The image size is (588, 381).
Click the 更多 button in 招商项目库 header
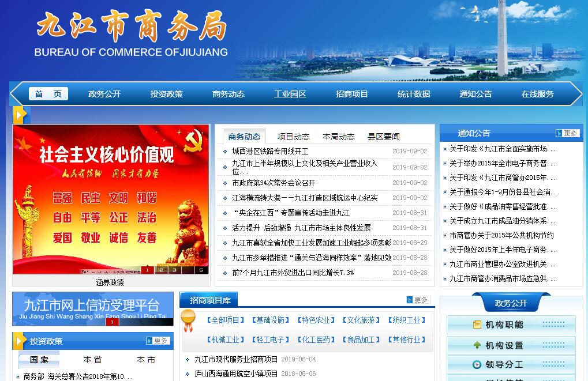point(418,300)
